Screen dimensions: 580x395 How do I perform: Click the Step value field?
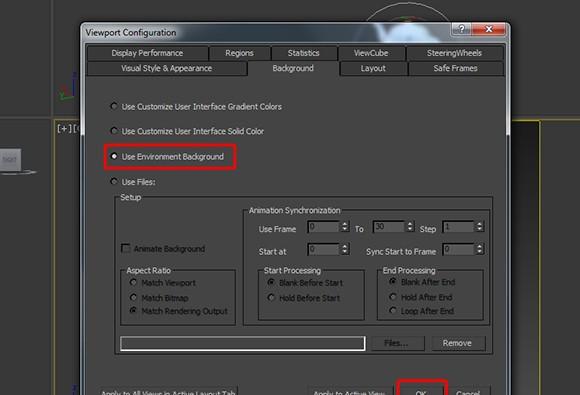tap(459, 227)
